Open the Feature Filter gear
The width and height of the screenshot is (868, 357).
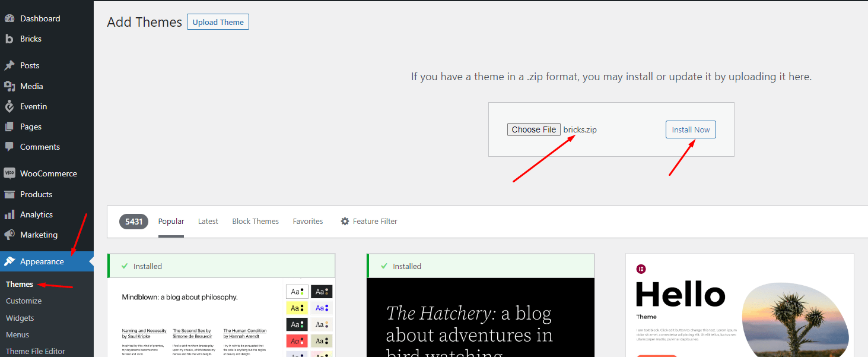(x=345, y=221)
